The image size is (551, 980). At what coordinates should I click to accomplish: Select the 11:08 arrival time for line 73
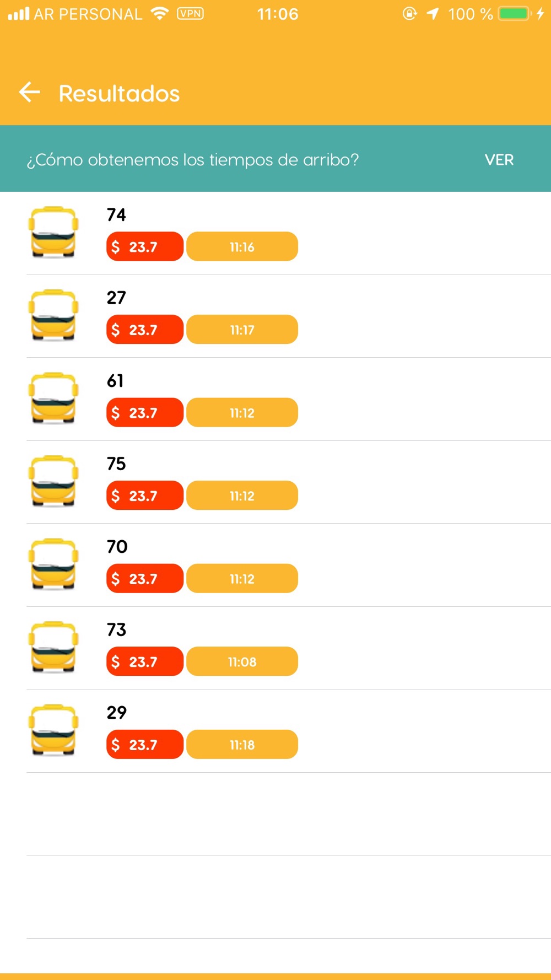242,661
